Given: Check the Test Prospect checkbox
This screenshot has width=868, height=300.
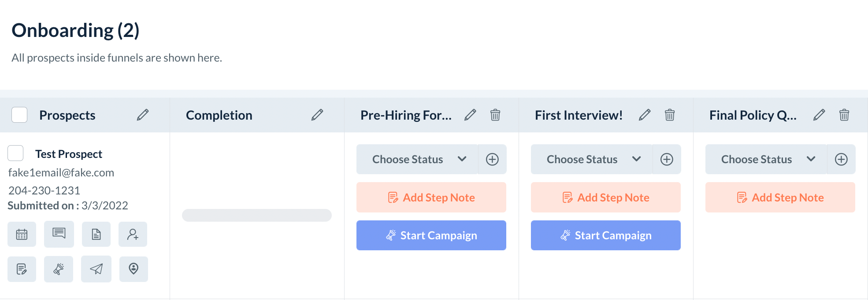Looking at the screenshot, I should pyautogui.click(x=15, y=154).
